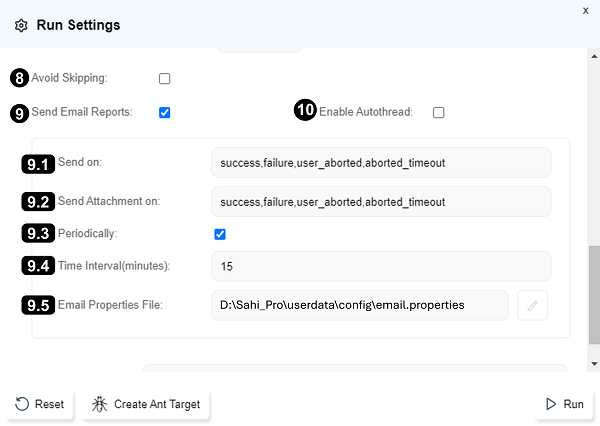Click the Email Properties File path field
Image resolution: width=600 pixels, height=426 pixels.
point(360,305)
